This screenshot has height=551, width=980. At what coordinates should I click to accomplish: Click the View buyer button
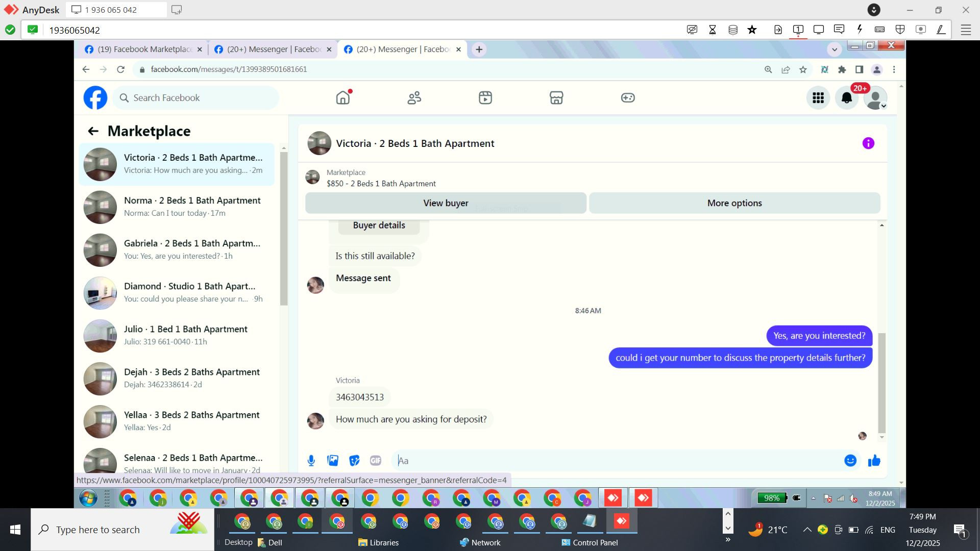tap(445, 203)
